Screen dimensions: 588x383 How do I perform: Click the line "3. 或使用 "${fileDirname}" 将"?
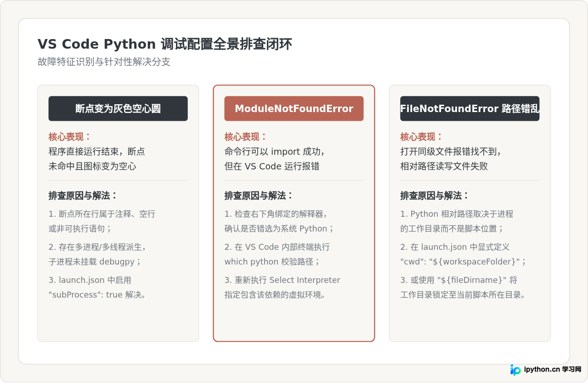point(459,280)
